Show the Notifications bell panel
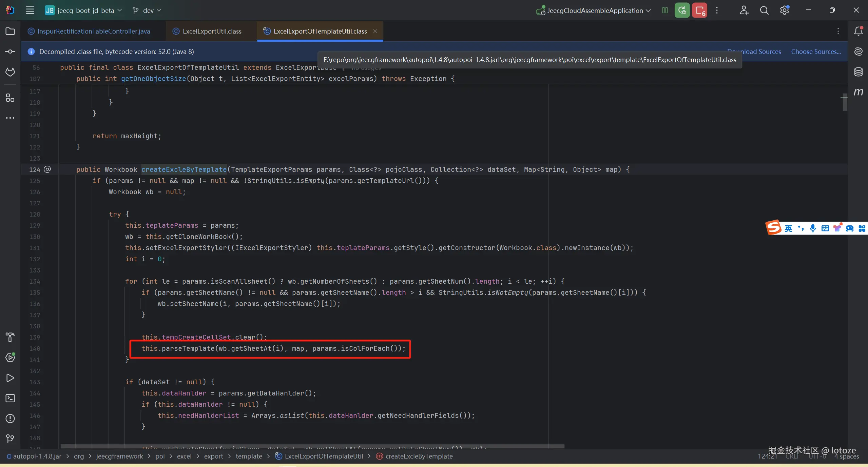The height and width of the screenshot is (467, 868). (x=858, y=31)
